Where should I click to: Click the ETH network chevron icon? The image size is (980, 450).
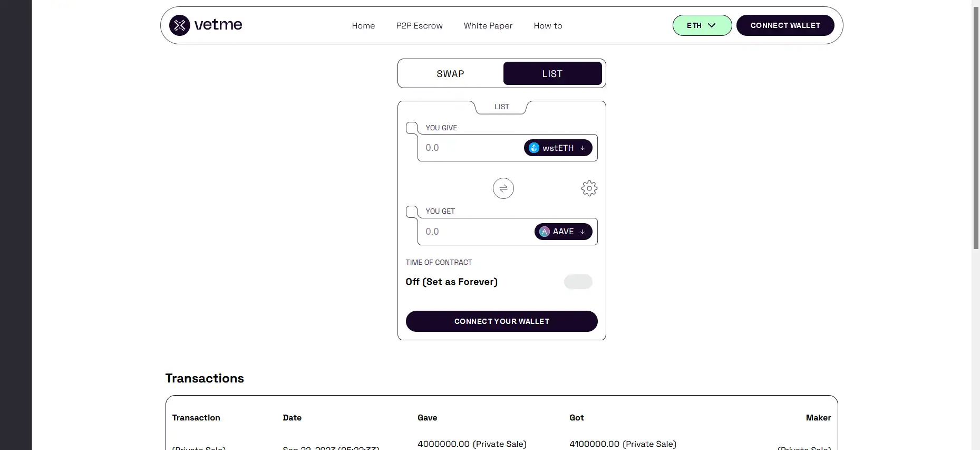point(712,25)
